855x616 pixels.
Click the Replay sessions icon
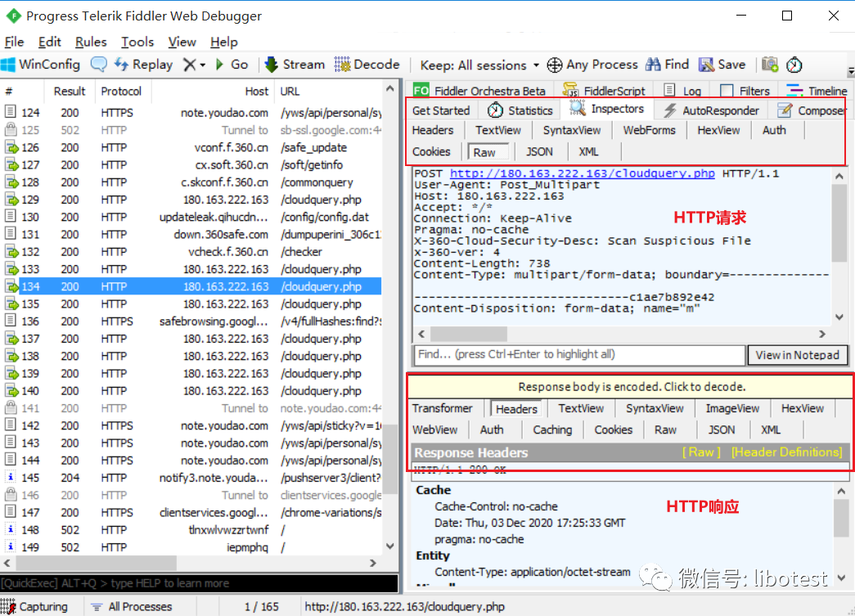click(x=122, y=65)
